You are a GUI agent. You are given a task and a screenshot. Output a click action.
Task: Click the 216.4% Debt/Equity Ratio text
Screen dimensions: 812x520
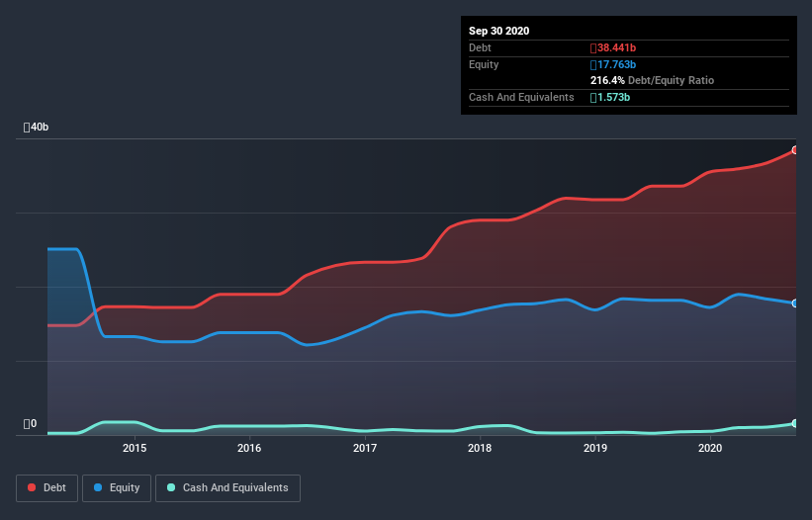pos(652,80)
